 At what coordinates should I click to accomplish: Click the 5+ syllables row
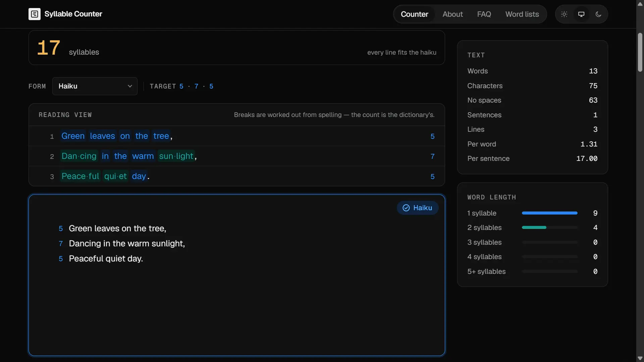pos(532,271)
